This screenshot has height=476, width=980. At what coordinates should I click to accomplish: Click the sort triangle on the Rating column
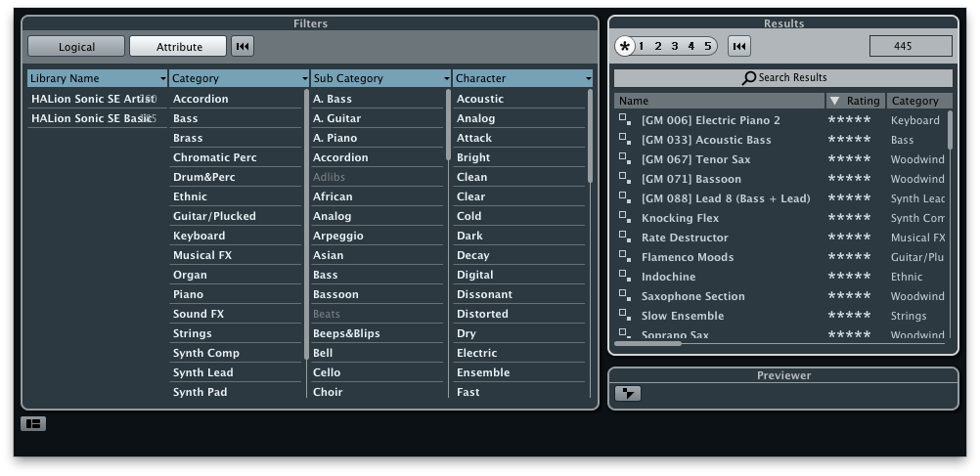click(x=834, y=101)
